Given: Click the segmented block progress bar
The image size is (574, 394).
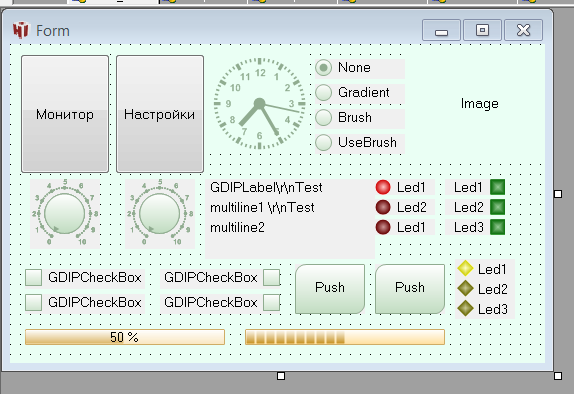Looking at the screenshot, I should pyautogui.click(x=345, y=337).
